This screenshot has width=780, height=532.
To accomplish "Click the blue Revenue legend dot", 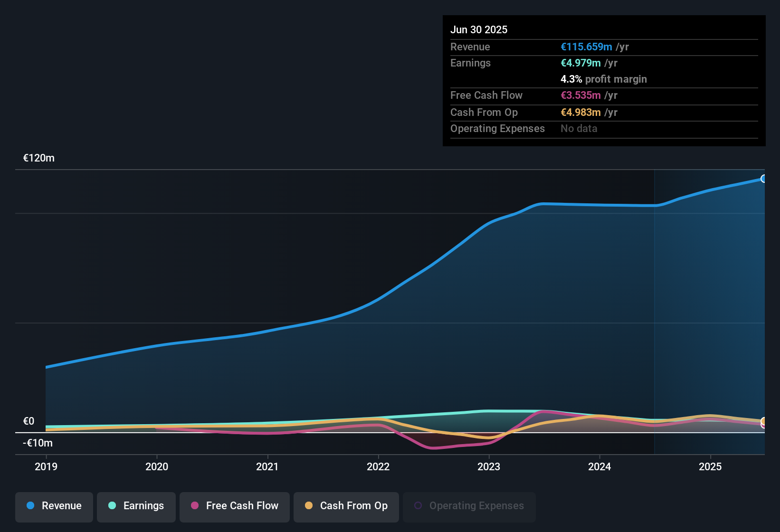I will pyautogui.click(x=30, y=505).
